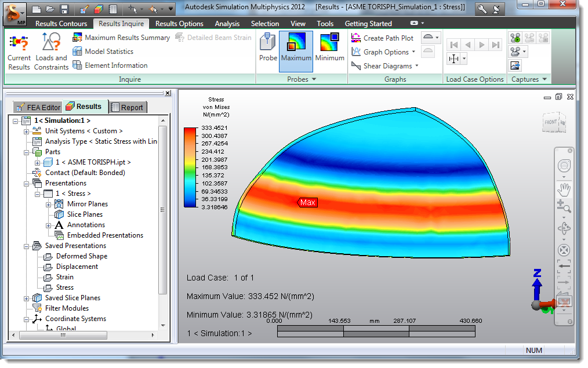Click the Report notebook icon in quick access toolbar
The height and width of the screenshot is (368, 588).
(x=113, y=9)
